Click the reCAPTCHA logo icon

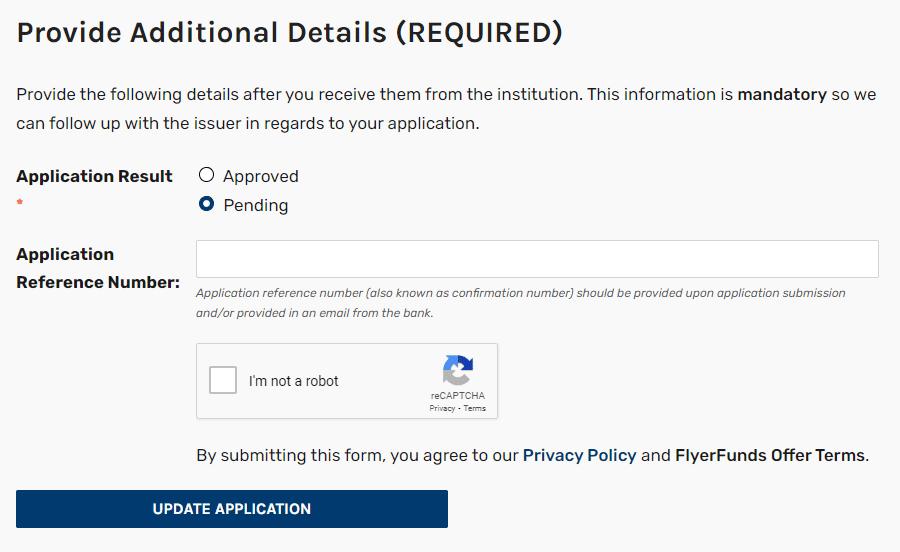[457, 370]
